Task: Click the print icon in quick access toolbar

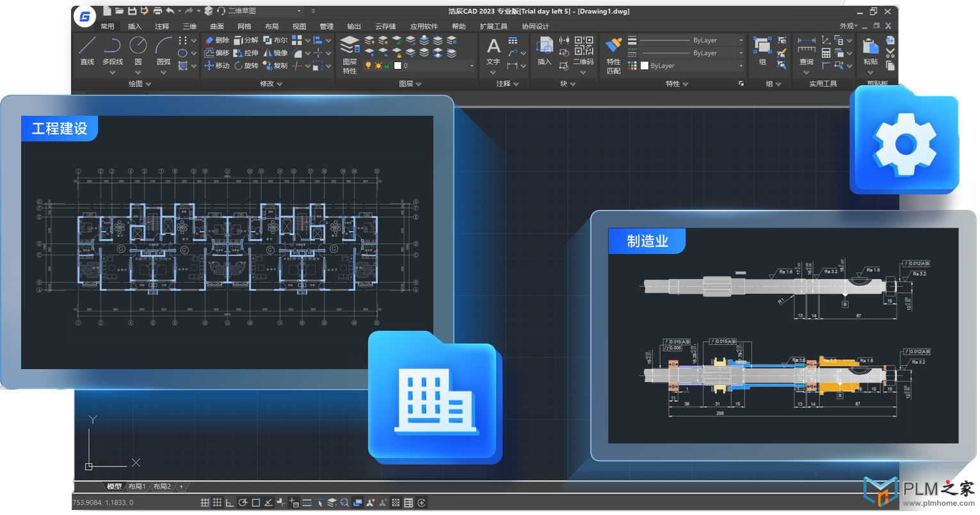Action: [157, 11]
